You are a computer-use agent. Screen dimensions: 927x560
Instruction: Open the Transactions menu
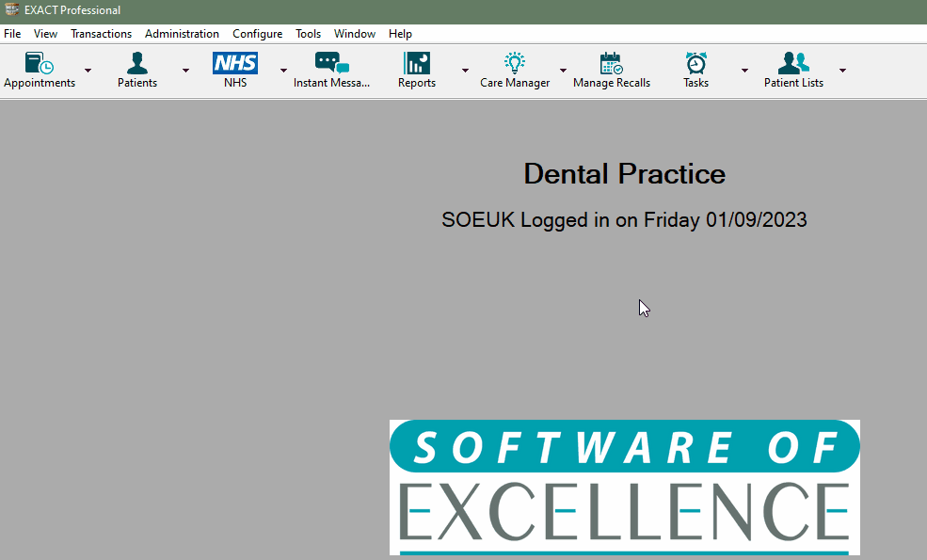point(101,34)
